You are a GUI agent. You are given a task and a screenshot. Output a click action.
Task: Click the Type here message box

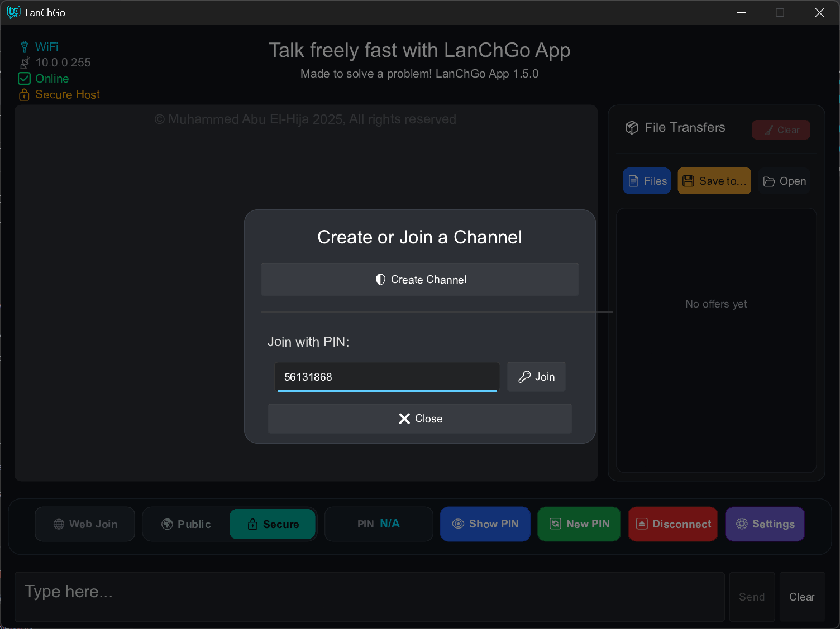pos(369,597)
